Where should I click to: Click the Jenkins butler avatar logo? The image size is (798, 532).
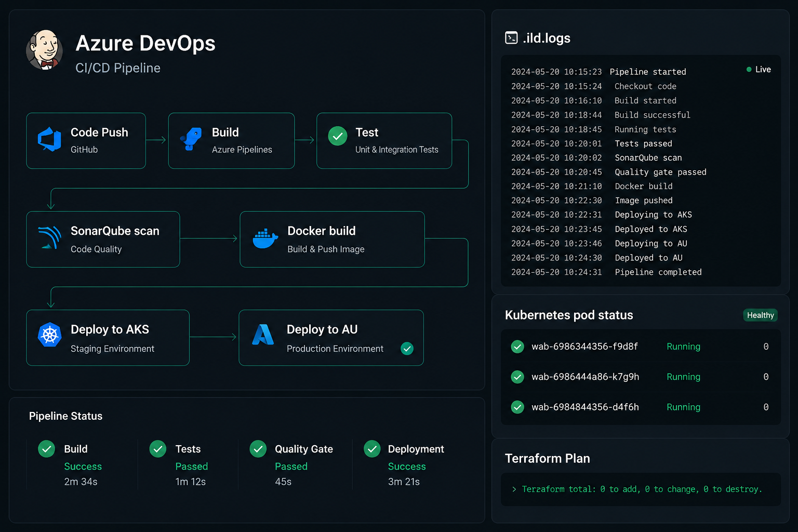(45, 50)
